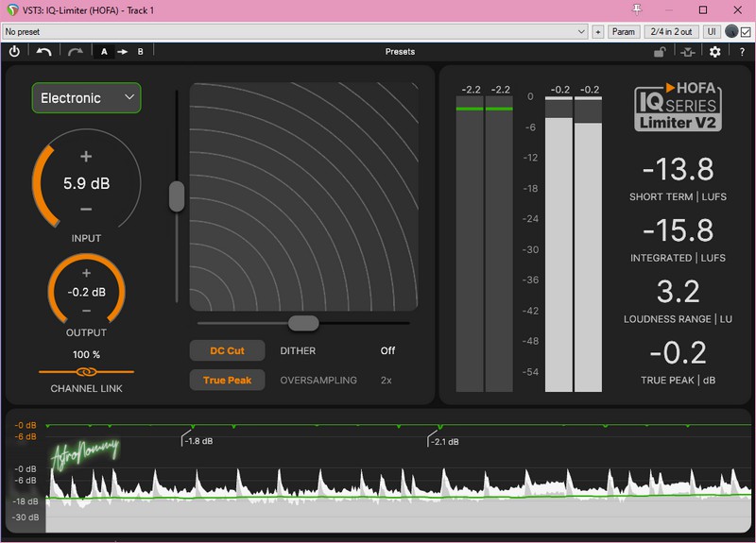Click the Param button
The height and width of the screenshot is (543, 756).
point(623,31)
